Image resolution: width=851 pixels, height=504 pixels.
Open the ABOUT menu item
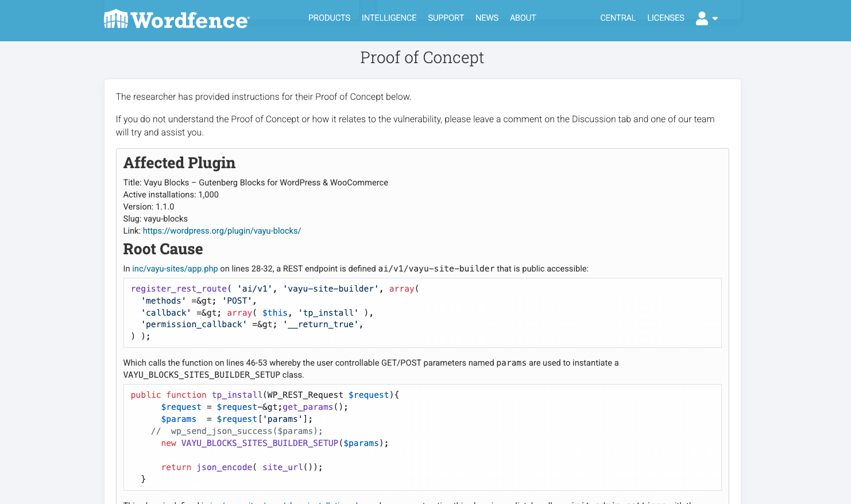[x=523, y=18]
